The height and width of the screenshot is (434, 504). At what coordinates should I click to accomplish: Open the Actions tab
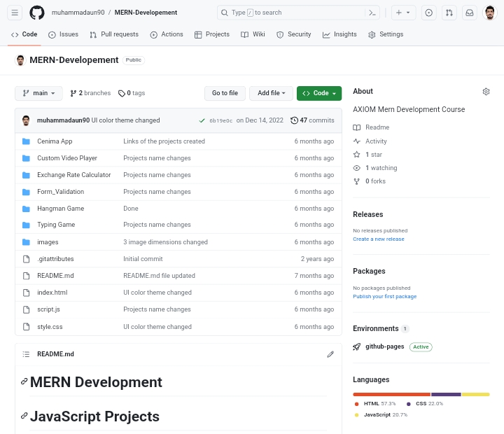(x=167, y=34)
